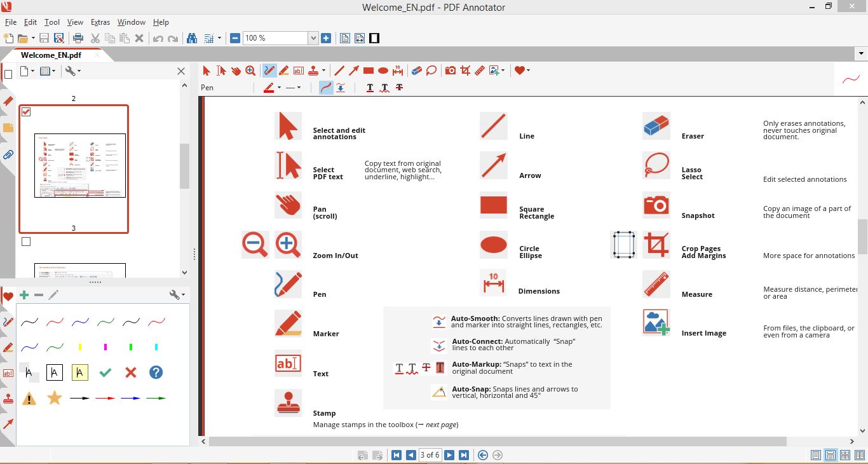868x464 pixels.
Task: Choose the Dimensions tool in toolbar
Action: coord(398,71)
